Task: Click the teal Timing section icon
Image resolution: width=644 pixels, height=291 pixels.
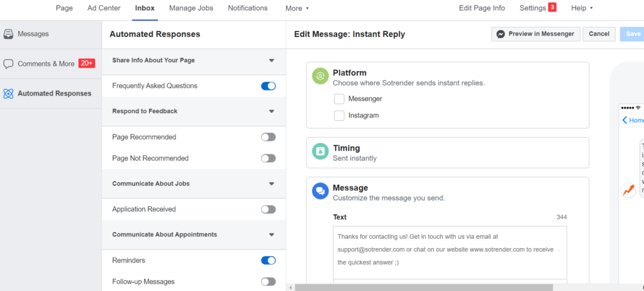Action: tap(321, 152)
